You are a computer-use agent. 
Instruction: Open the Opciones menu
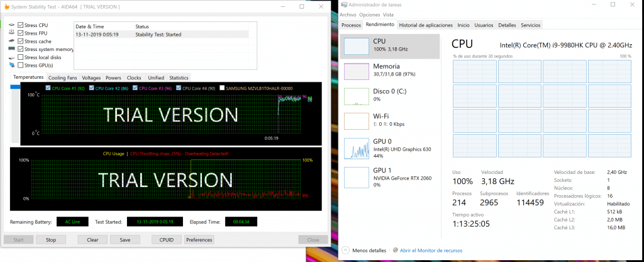point(369,14)
